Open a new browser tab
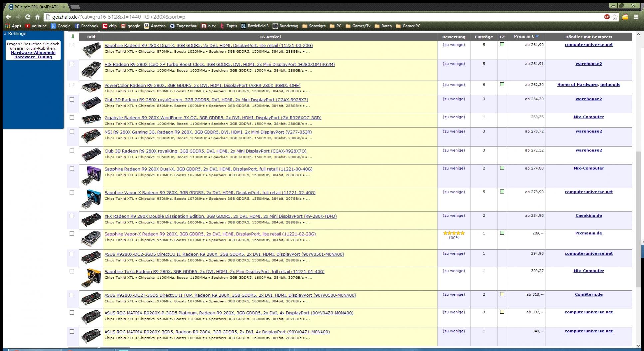This screenshot has width=644, height=351. [75, 7]
